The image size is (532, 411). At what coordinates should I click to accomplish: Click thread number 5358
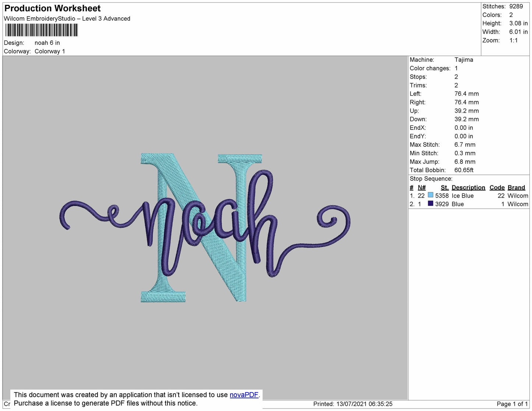click(442, 196)
